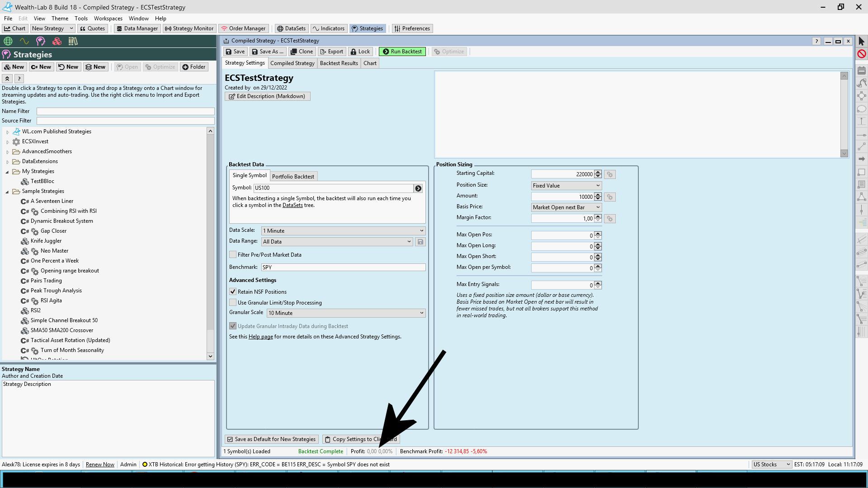This screenshot has height=488, width=868.
Task: Open the Granular Scale dropdown
Action: point(346,313)
